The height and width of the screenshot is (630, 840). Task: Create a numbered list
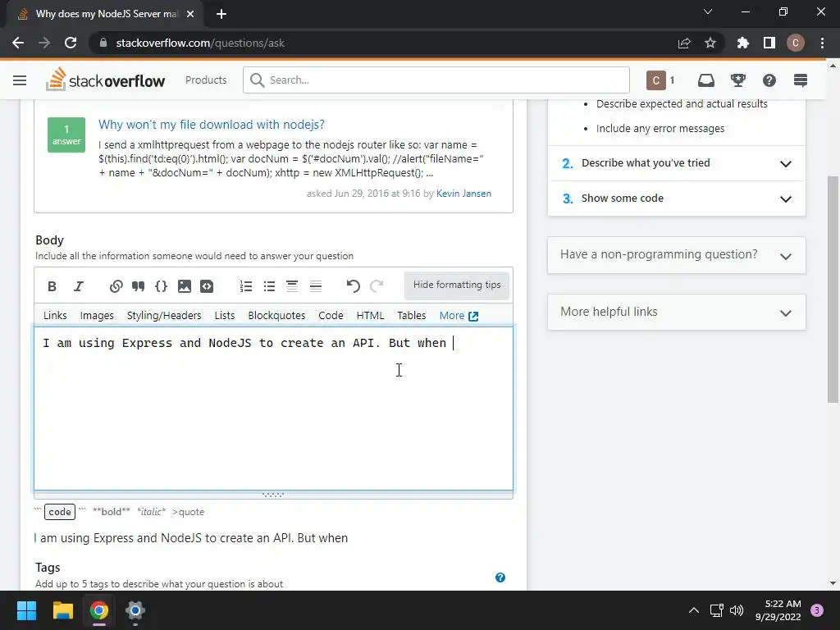click(x=246, y=286)
